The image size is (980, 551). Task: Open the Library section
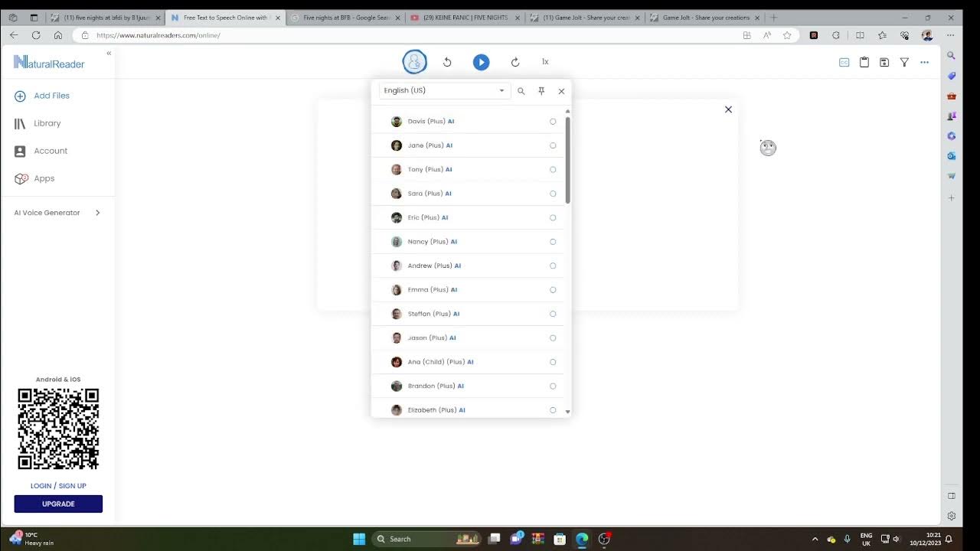coord(47,123)
